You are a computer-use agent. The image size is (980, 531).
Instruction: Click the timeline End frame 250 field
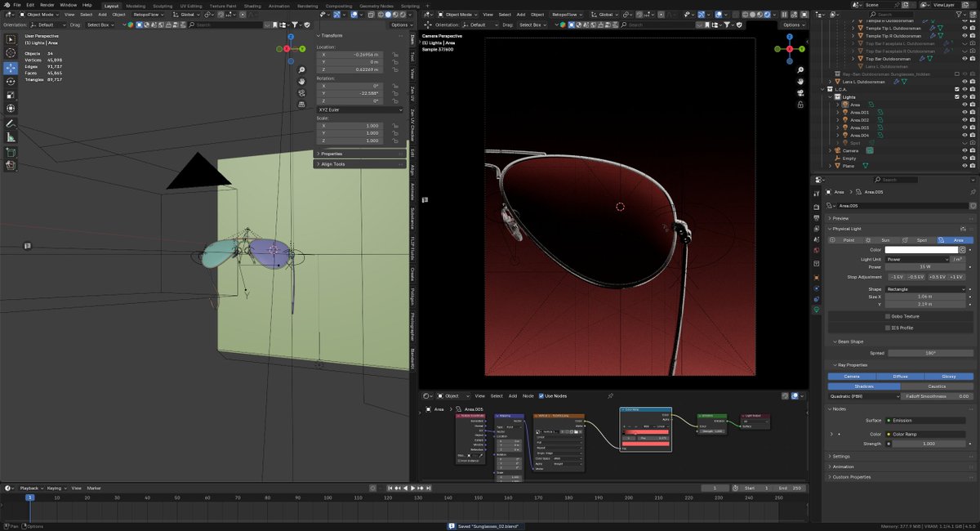coord(790,488)
